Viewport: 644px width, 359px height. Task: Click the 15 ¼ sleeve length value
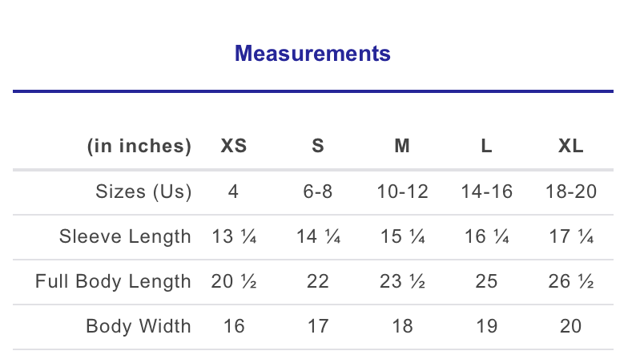pyautogui.click(x=402, y=236)
